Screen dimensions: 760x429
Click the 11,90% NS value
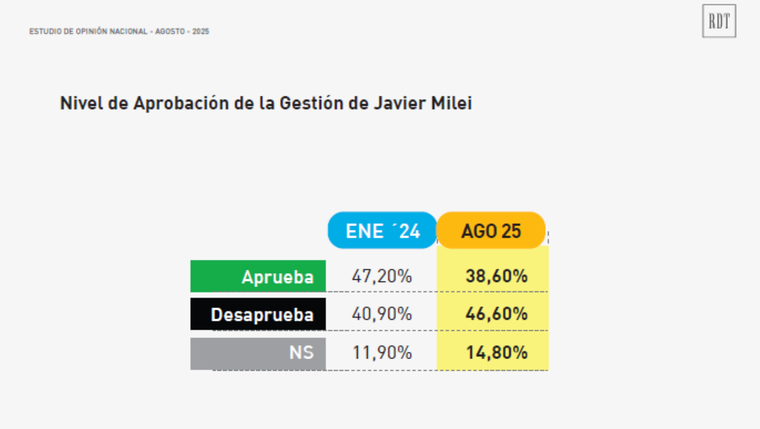pyautogui.click(x=382, y=352)
